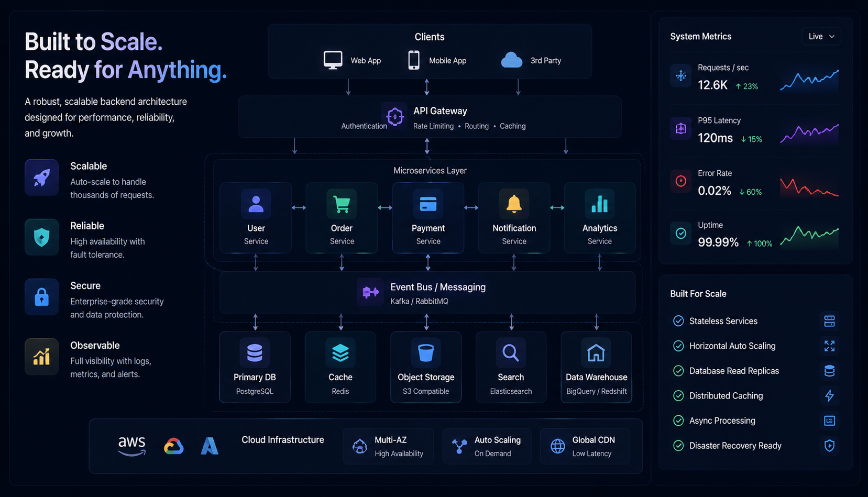The image size is (868, 497).
Task: Click the server icon beside Stateless Services
Action: 829,321
